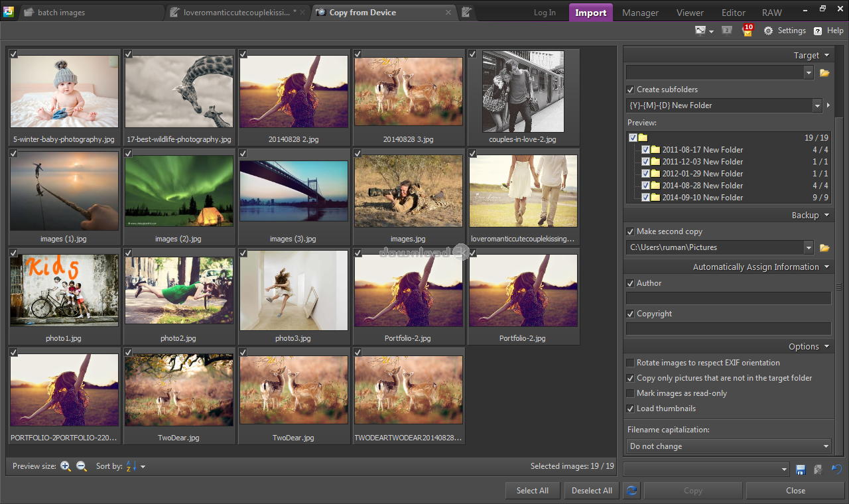The width and height of the screenshot is (849, 504).
Task: Browse for target folder using folder icon
Action: point(824,73)
